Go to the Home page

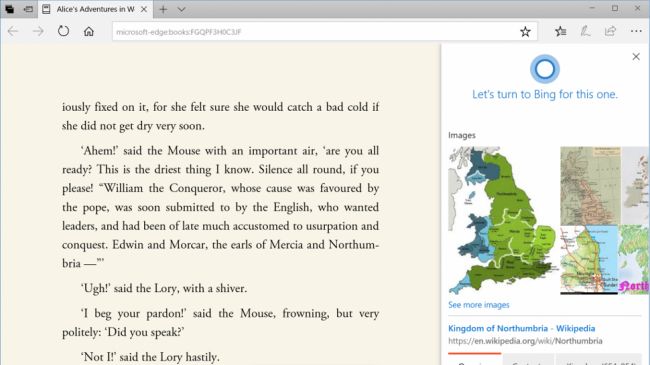coord(89,31)
